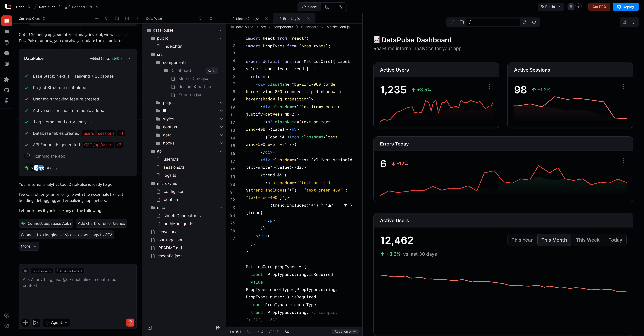
Task: Select the database icon in the left sidebar
Action: (x=6, y=42)
